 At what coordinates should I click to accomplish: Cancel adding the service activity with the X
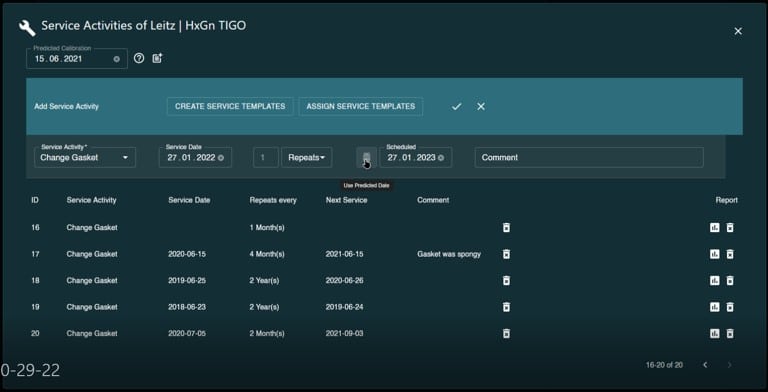point(481,106)
